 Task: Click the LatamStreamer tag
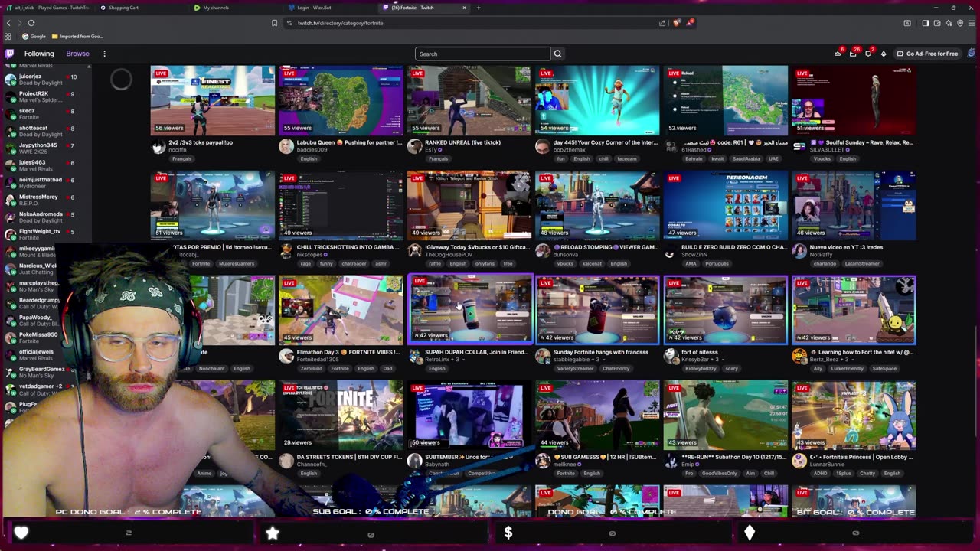(862, 264)
